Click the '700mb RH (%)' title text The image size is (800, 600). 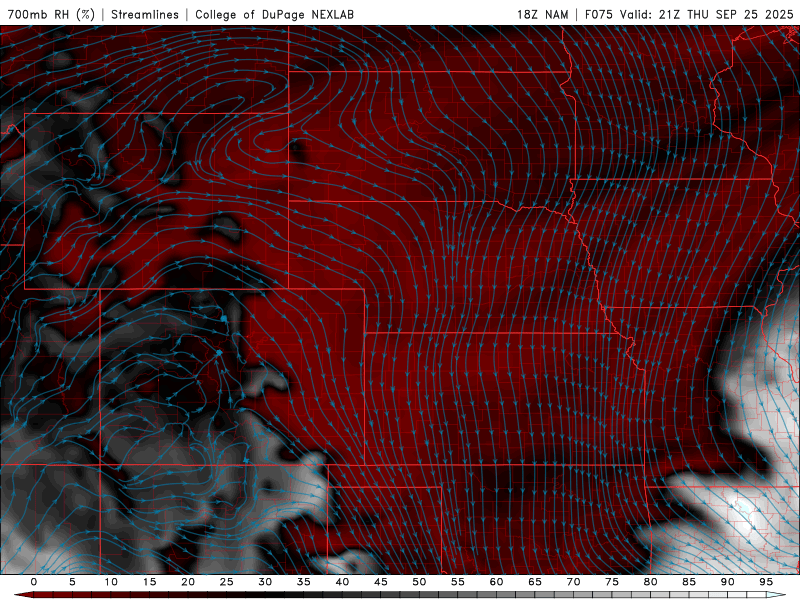(51, 14)
